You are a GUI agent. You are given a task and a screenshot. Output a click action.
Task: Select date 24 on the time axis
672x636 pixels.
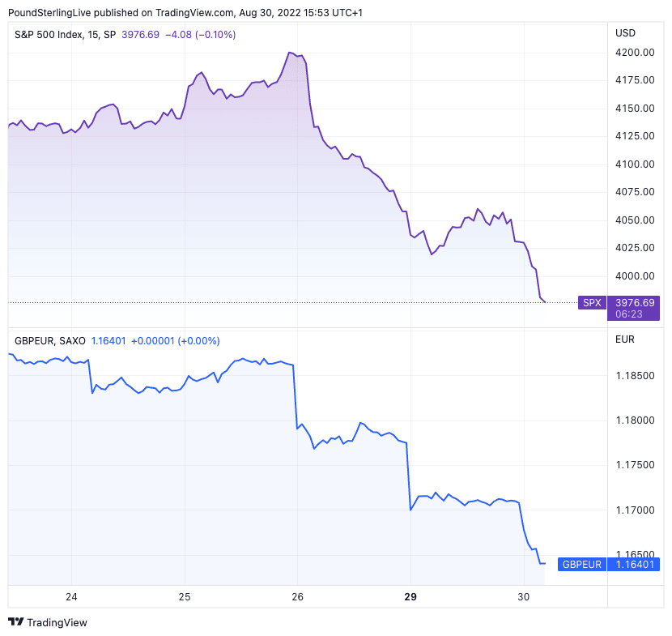71,597
